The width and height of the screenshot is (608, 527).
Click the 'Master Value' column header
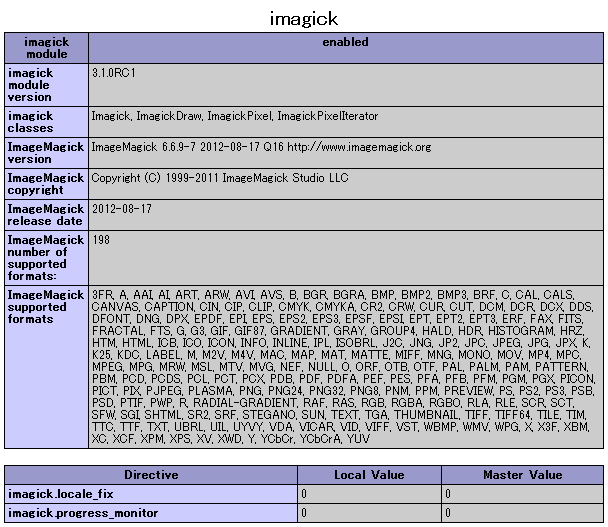pos(522,475)
